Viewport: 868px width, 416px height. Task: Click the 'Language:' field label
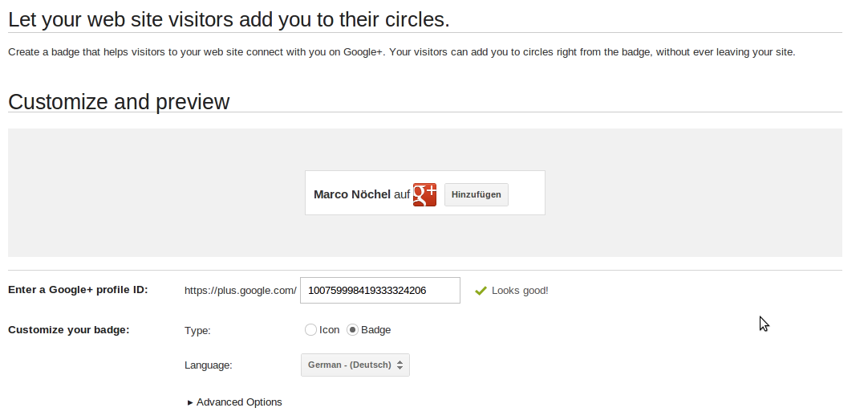pos(209,365)
